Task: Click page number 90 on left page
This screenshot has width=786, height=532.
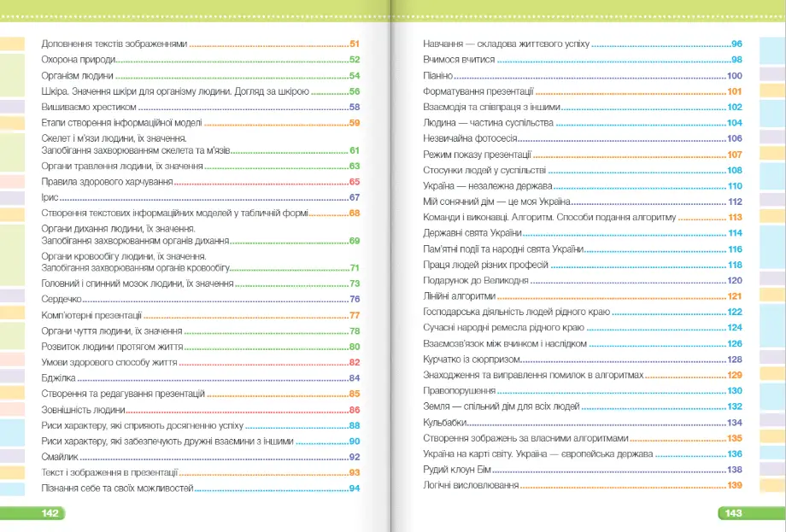Action: click(x=355, y=441)
